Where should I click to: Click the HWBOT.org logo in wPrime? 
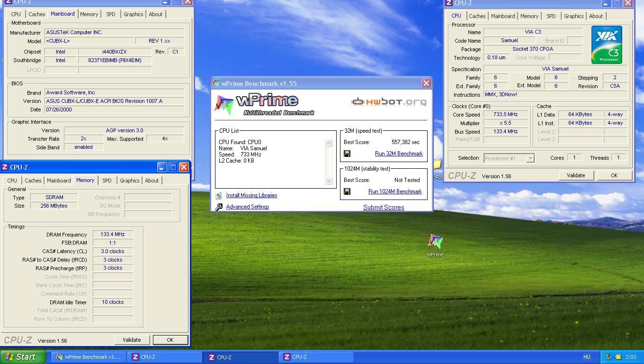(x=389, y=101)
